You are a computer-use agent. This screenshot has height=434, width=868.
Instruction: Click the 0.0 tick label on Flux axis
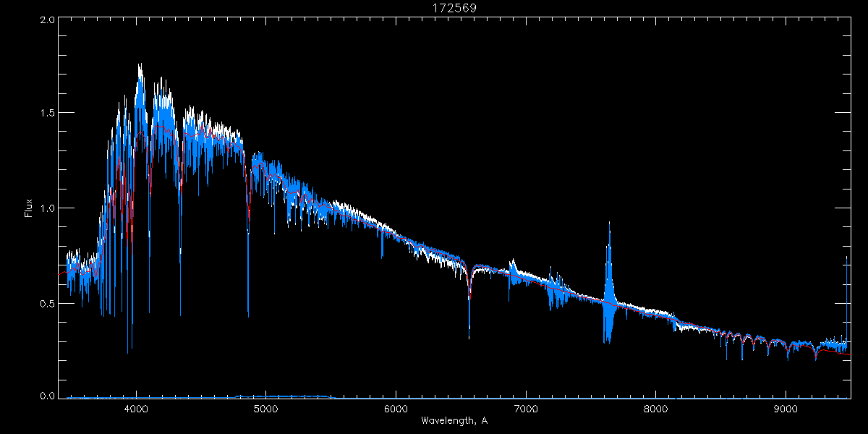click(46, 396)
